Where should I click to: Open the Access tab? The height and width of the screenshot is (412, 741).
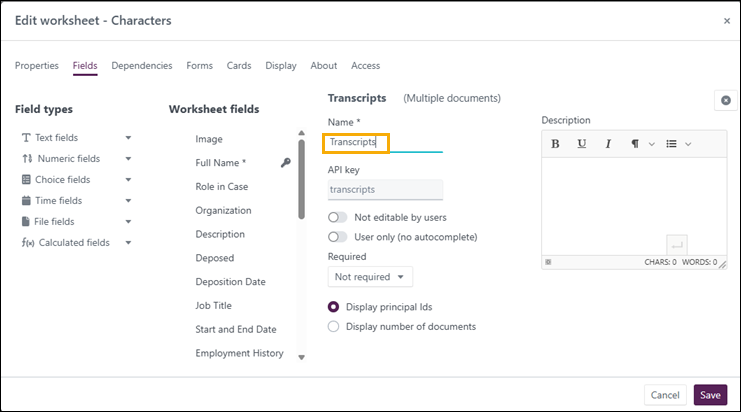tap(365, 66)
